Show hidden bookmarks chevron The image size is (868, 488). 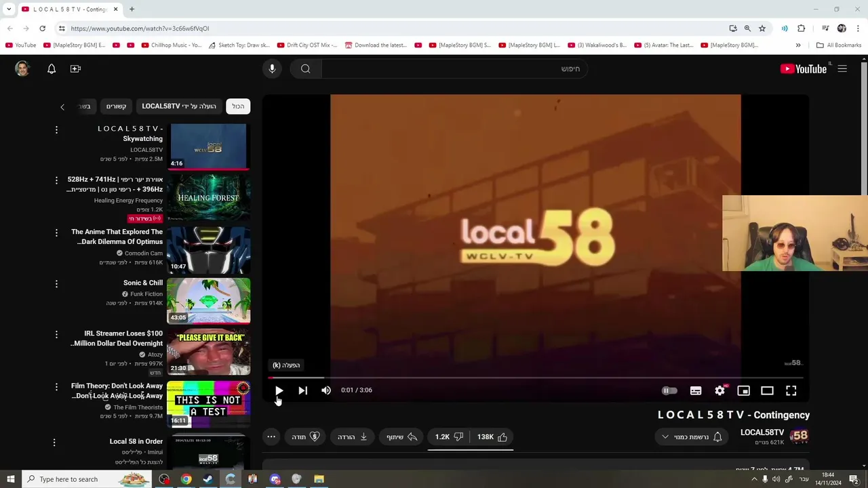coord(798,45)
